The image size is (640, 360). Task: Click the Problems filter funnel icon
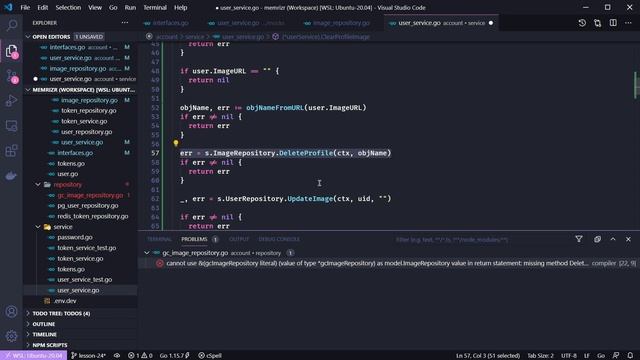point(579,239)
